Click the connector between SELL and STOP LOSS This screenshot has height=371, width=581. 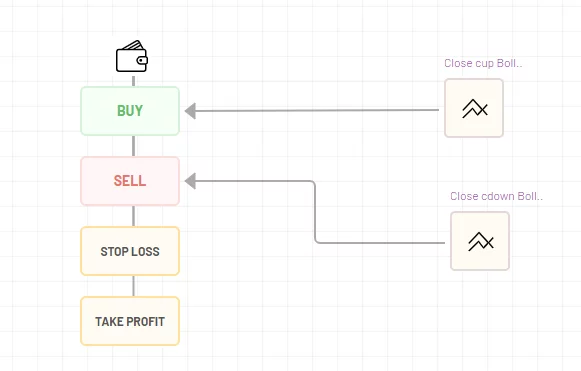tap(133, 216)
